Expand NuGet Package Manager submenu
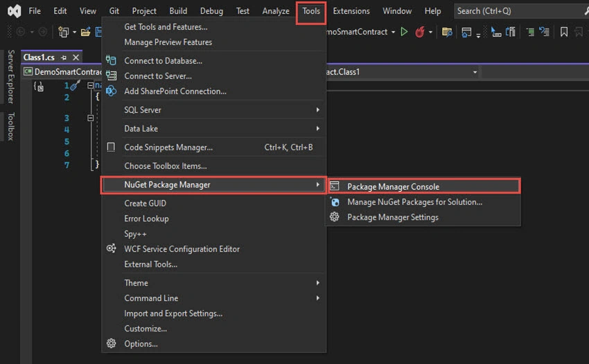Image resolution: width=589 pixels, height=364 pixels. tap(213, 185)
